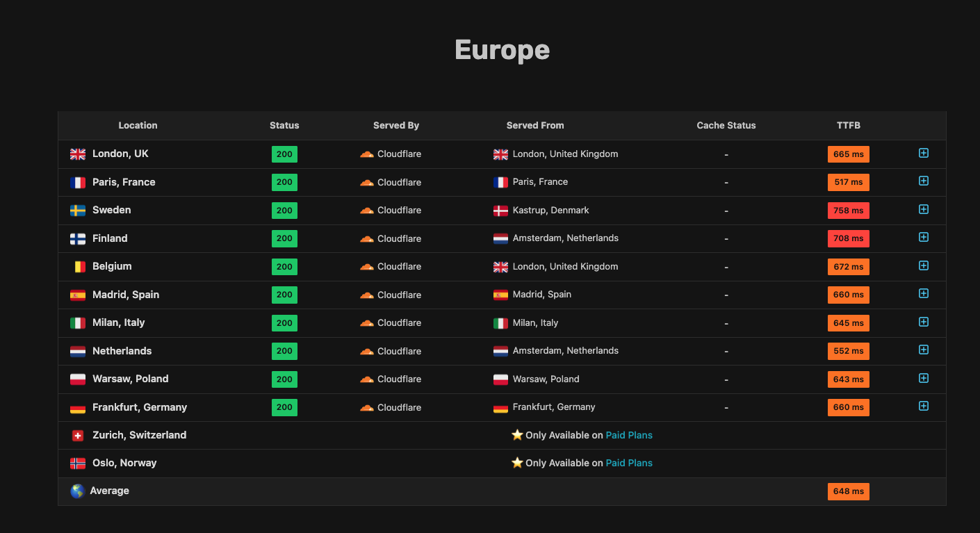980x533 pixels.
Task: Click Cloudflare logo in the Belgium row
Action: (367, 267)
